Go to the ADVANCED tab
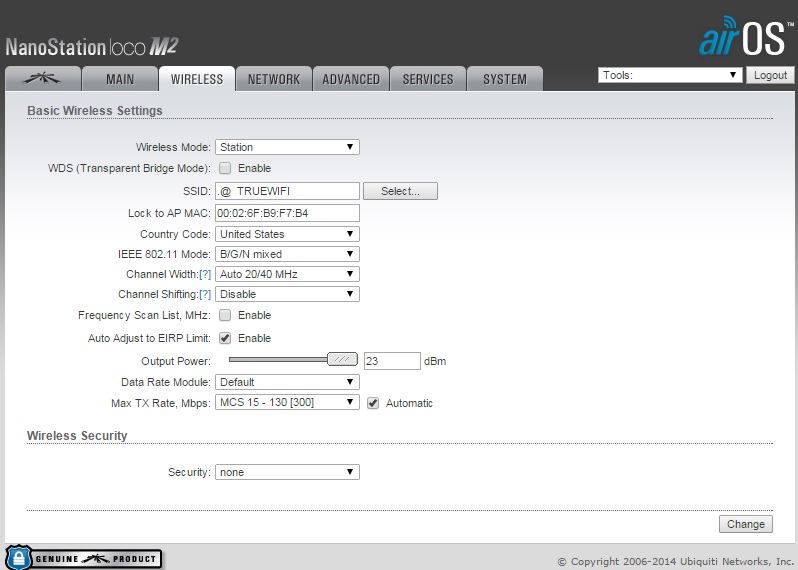798x570 pixels. tap(351, 79)
